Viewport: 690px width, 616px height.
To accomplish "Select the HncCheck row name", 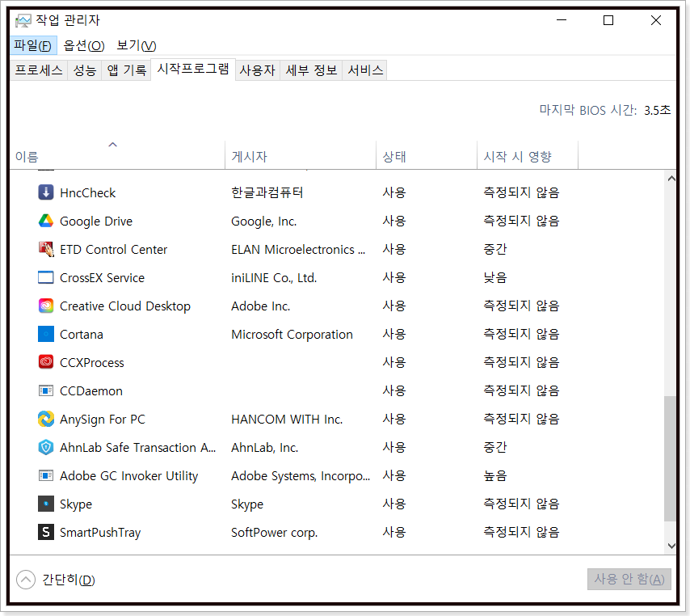I will tap(87, 193).
